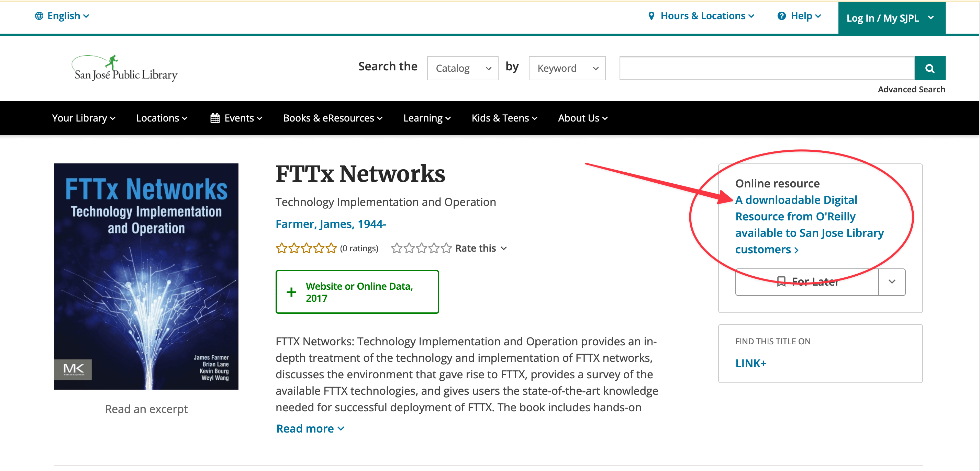Open the Keyword search type dropdown
This screenshot has width=980, height=471.
click(567, 68)
